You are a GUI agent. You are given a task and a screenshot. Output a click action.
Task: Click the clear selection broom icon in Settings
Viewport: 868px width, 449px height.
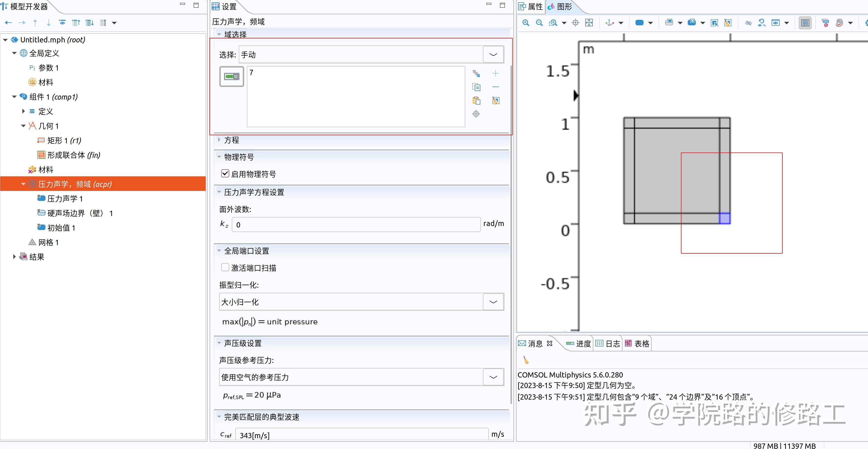[x=496, y=101]
